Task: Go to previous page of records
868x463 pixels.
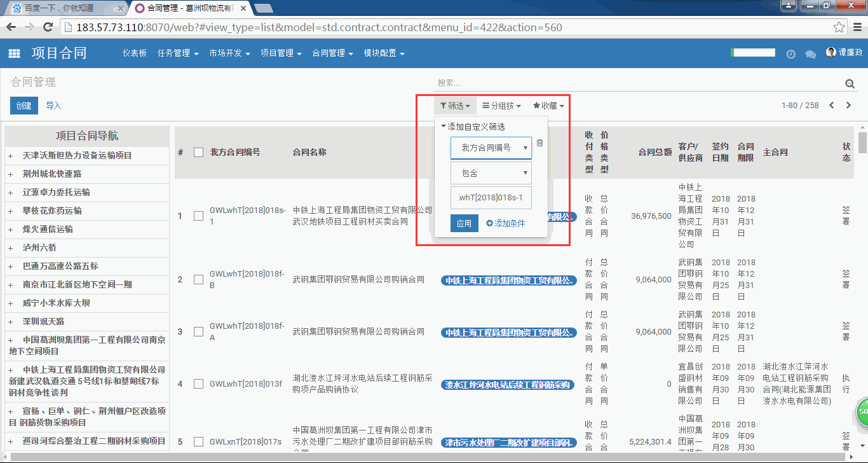Action: (831, 106)
